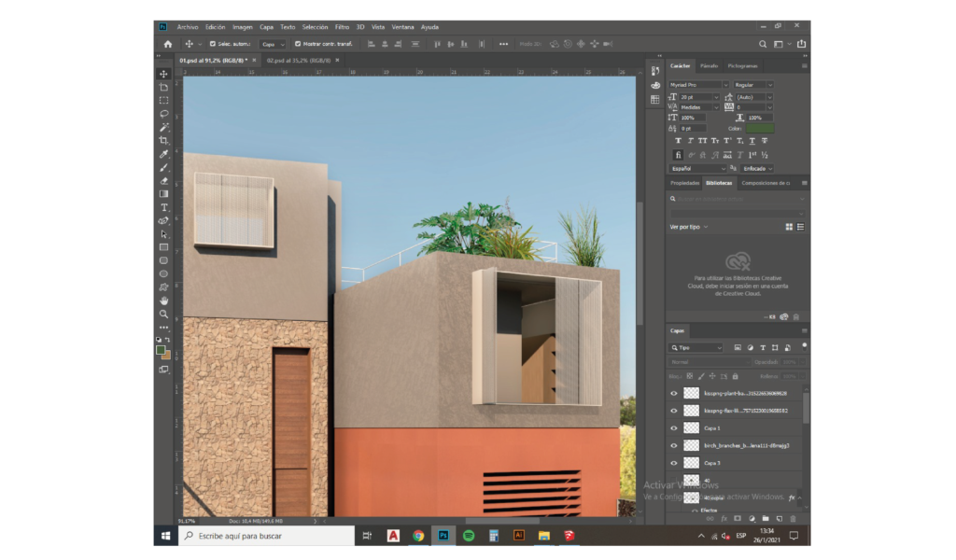Toggle Mostrar contr. transf. checkbox
The height and width of the screenshot is (560, 956).
298,44
